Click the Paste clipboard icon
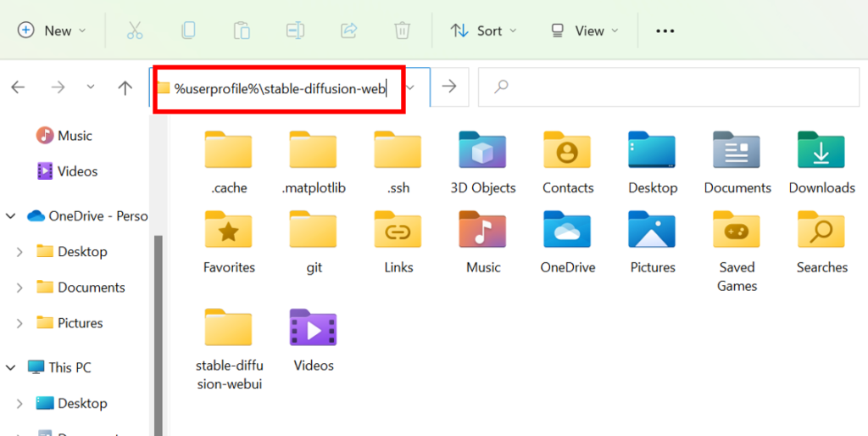Viewport: 868px width, 436px height. pos(242,31)
